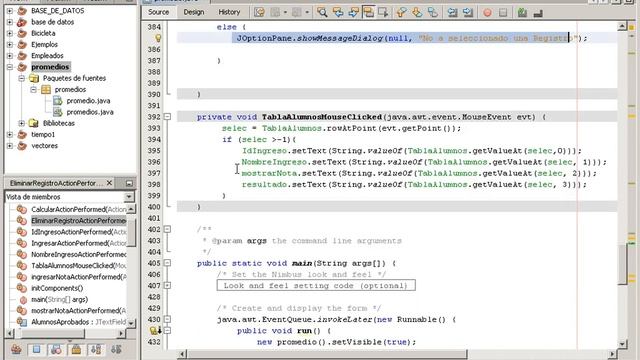Click the greyed Forward navigation icon

[297, 12]
